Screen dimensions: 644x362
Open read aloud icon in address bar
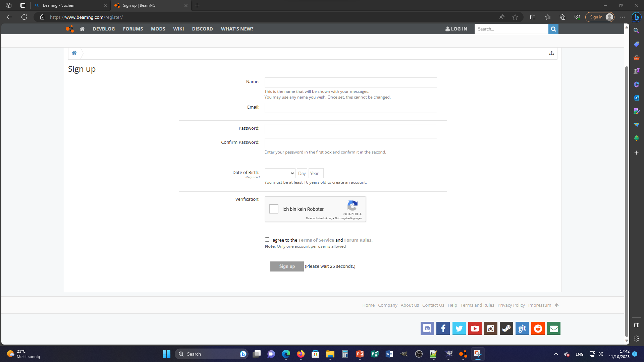tap(502, 17)
